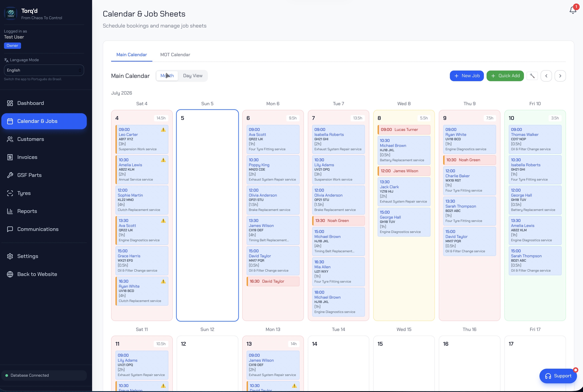Screen dimensions: 583x392
Task: Click the Quick Add button
Action: (x=505, y=76)
